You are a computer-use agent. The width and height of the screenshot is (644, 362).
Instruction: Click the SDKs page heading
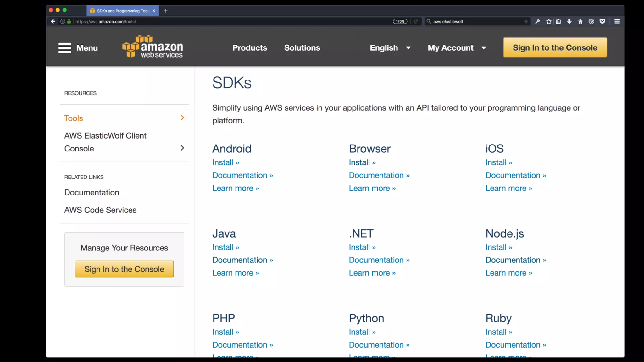click(232, 83)
